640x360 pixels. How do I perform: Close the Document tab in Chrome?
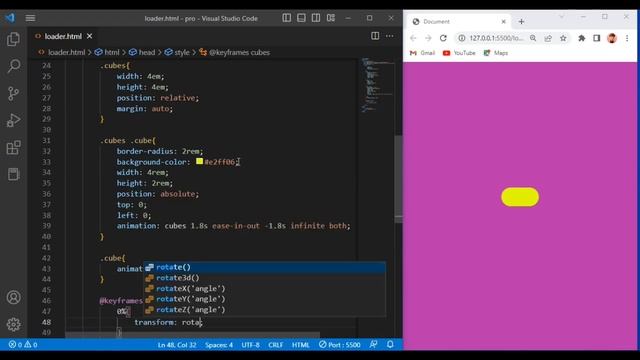click(503, 22)
